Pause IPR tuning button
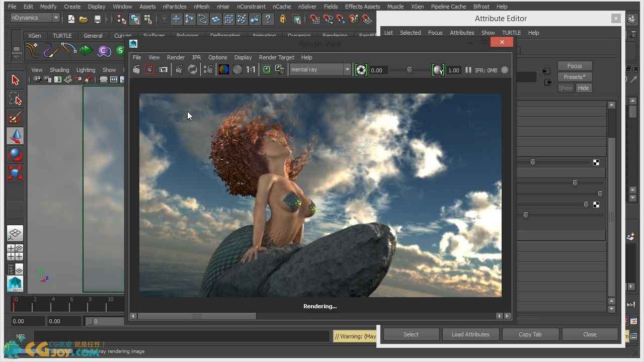644x362 pixels. (468, 70)
